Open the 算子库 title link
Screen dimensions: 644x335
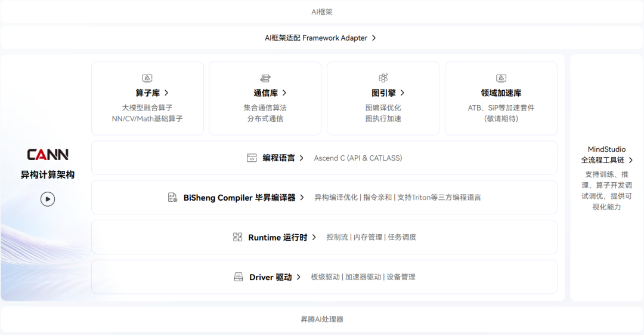(x=147, y=93)
